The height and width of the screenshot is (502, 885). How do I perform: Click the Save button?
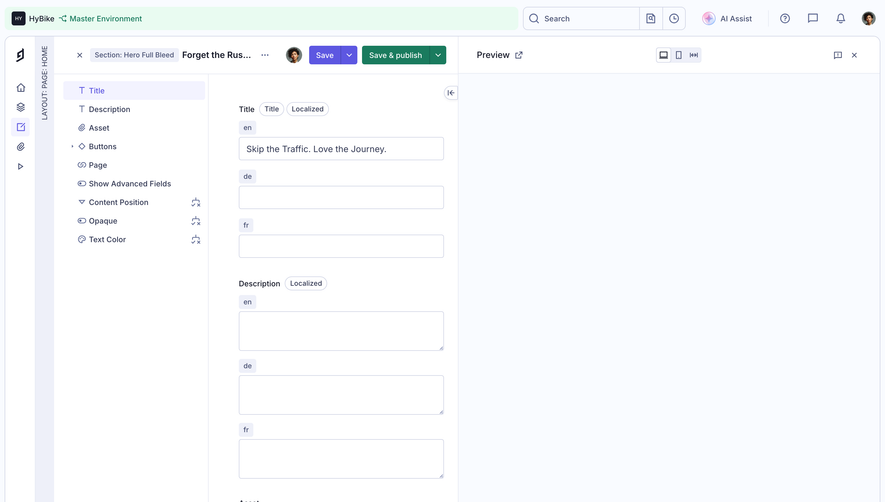(x=325, y=55)
